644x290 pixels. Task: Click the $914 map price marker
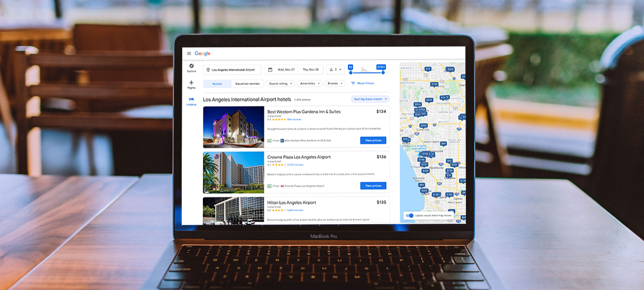click(x=417, y=104)
